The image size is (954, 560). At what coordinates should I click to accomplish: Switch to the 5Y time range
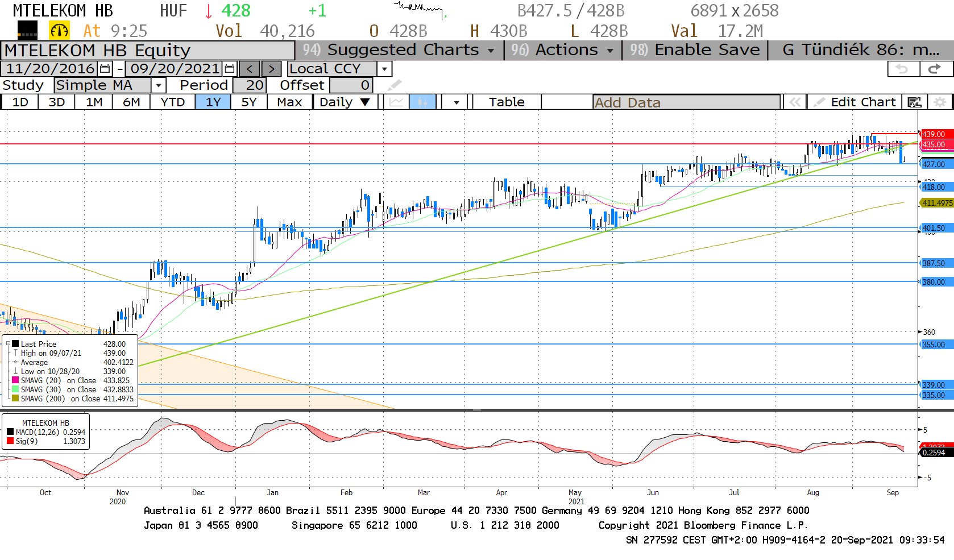(x=249, y=102)
